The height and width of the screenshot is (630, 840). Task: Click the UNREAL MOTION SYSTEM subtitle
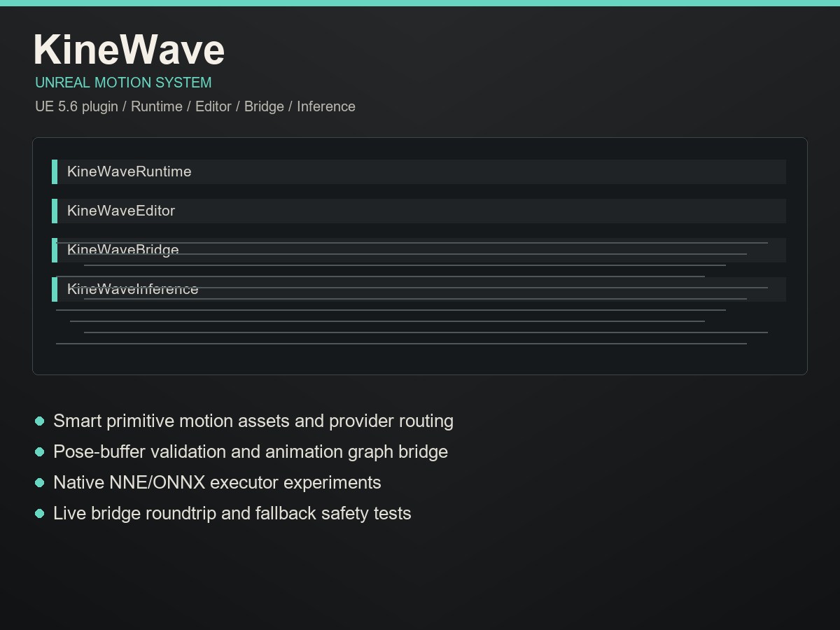click(123, 83)
